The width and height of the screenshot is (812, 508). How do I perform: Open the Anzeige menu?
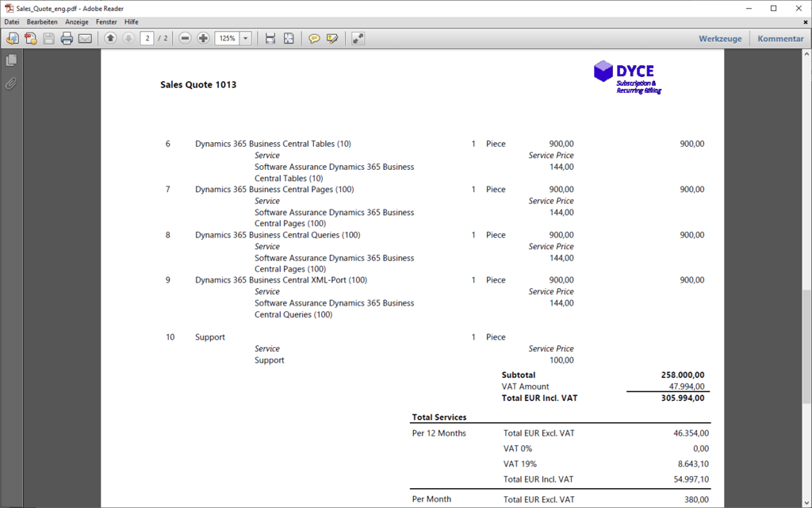77,21
